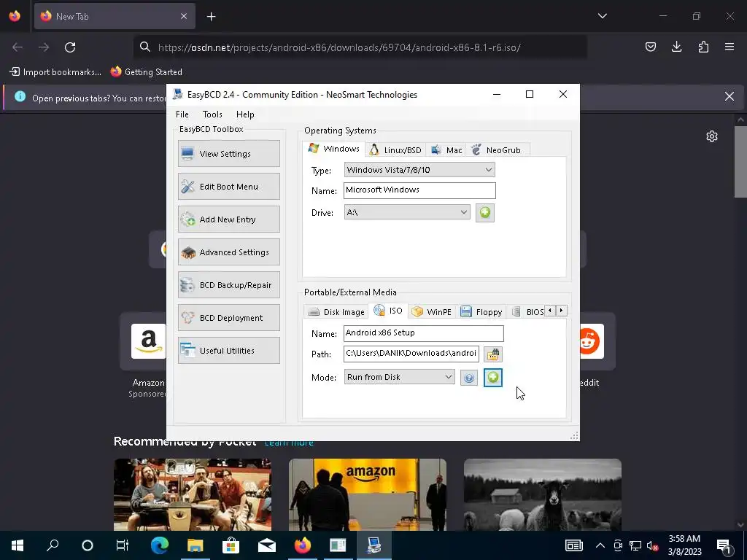Open the Action Center notifications icon
This screenshot has height=560, width=747.
click(724, 545)
